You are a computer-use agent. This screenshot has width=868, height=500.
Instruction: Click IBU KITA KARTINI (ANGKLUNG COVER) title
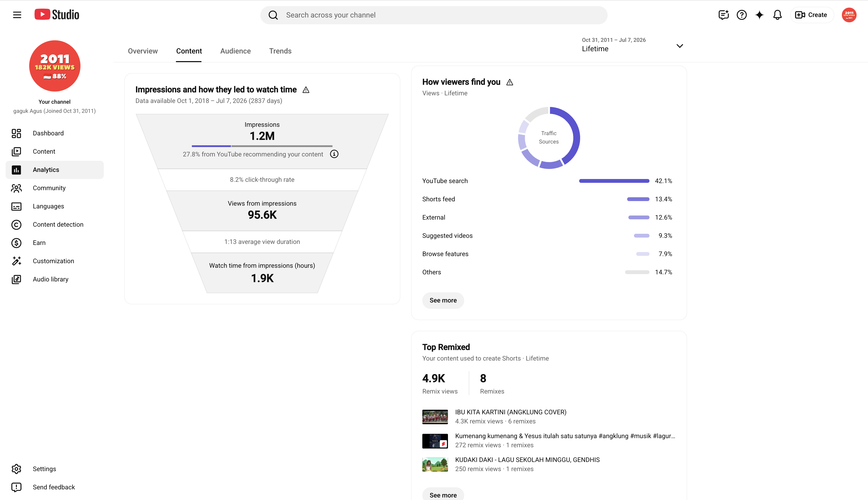pos(510,412)
